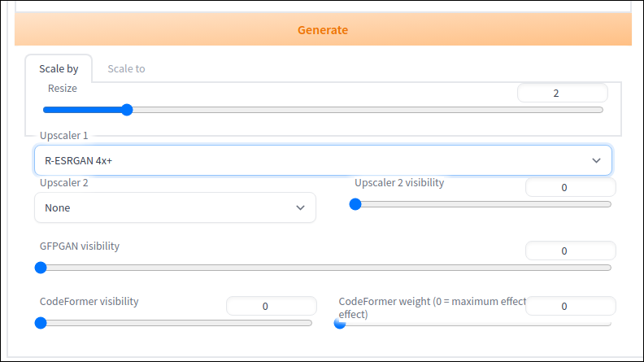Click the CodeFormer weight number field
This screenshot has height=362, width=644.
(x=571, y=306)
